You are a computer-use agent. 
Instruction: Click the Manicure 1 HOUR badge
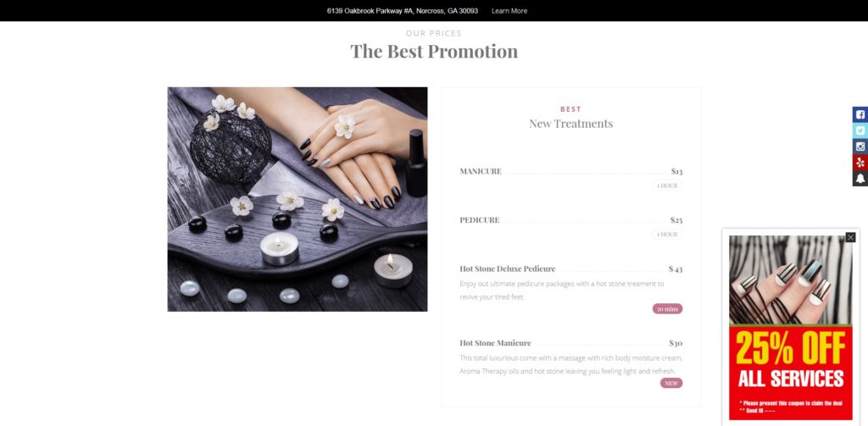click(667, 185)
